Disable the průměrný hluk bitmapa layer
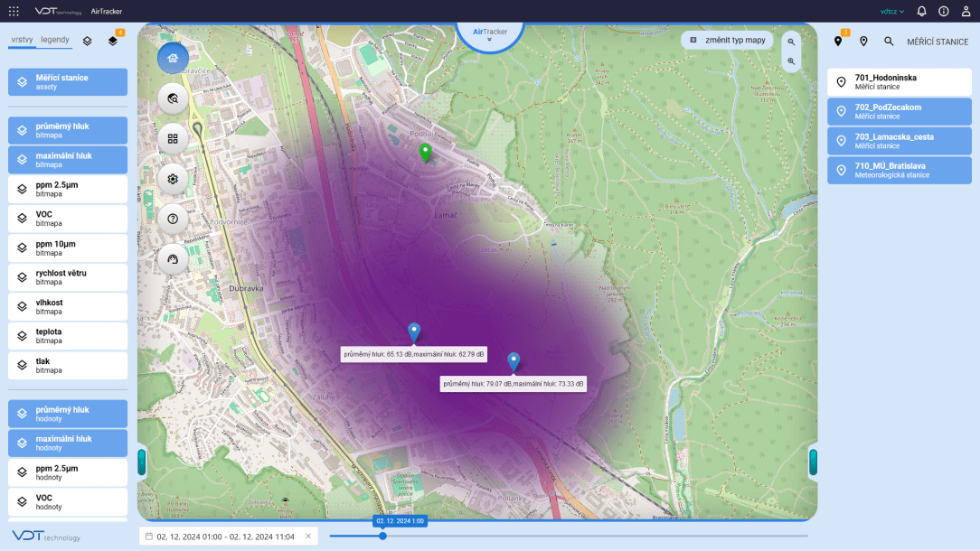This screenshot has height=551, width=980. [68, 130]
